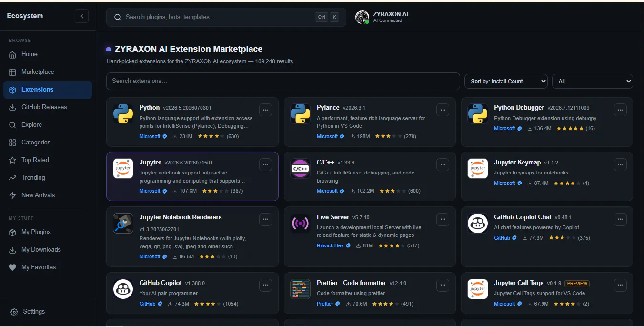Open more options for Jupyter extension
This screenshot has width=644, height=327.
(265, 164)
